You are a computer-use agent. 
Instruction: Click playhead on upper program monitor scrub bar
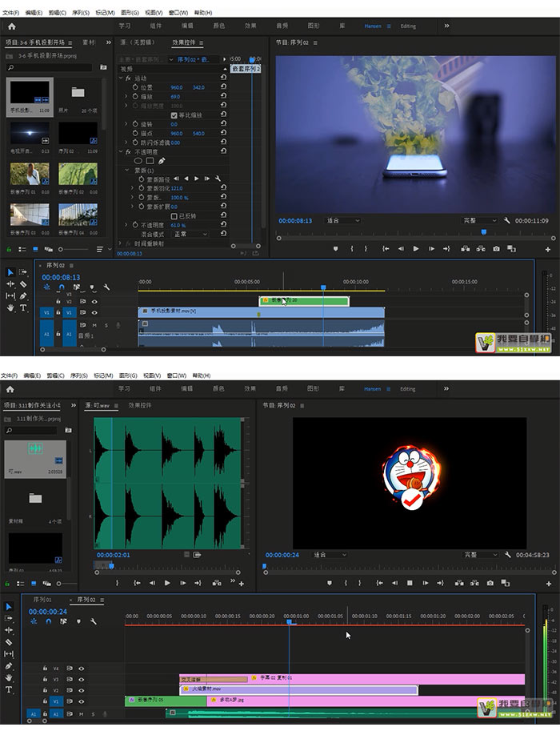(x=483, y=231)
